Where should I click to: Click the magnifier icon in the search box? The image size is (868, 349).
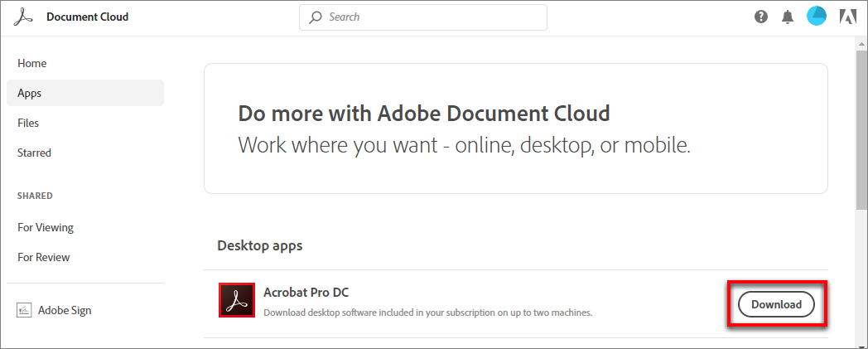(316, 17)
